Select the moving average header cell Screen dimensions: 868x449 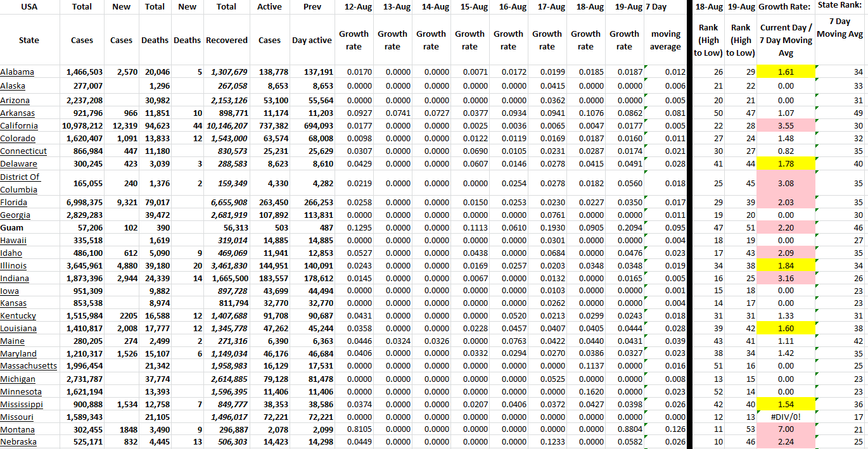tap(665, 40)
